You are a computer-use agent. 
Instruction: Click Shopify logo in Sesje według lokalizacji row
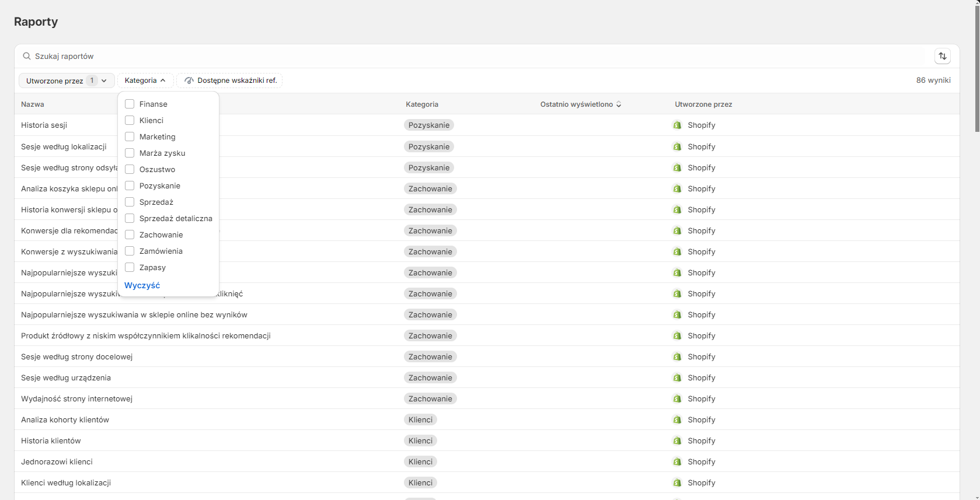[x=677, y=146]
